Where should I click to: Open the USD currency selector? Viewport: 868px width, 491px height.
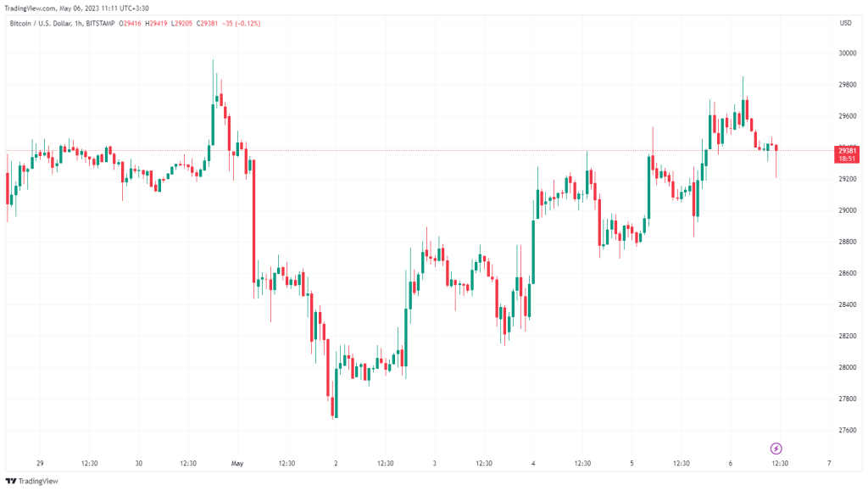coord(845,23)
